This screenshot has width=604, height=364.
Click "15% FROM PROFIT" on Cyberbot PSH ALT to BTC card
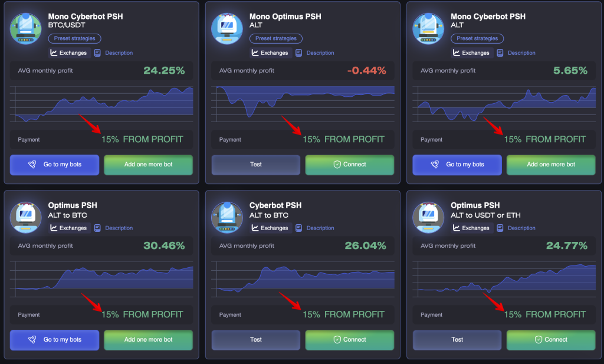click(344, 314)
